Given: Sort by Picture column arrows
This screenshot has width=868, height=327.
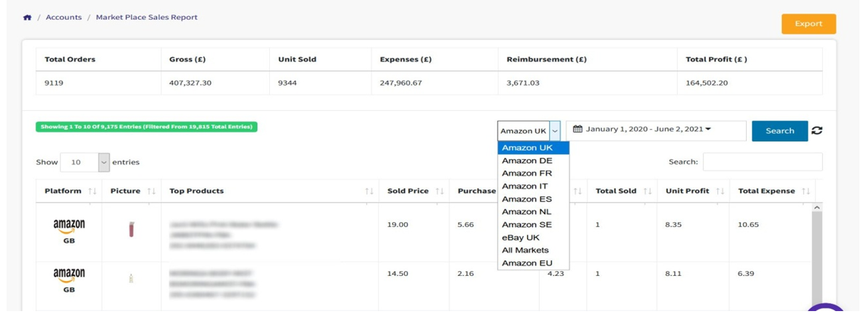Looking at the screenshot, I should pyautogui.click(x=151, y=191).
